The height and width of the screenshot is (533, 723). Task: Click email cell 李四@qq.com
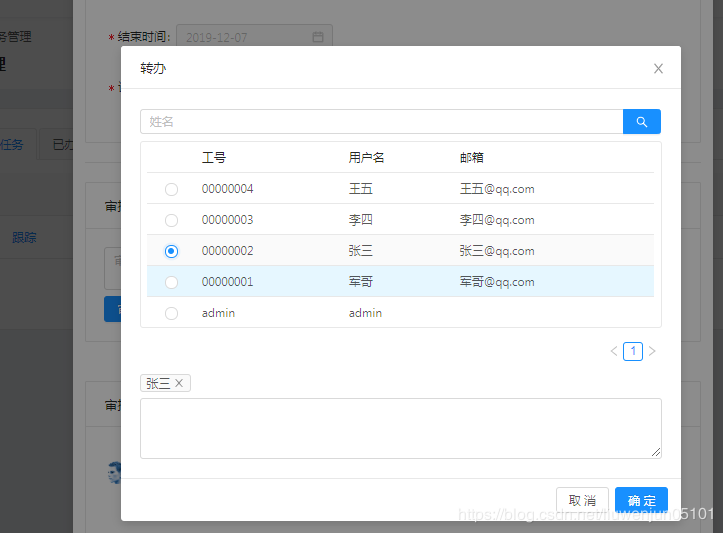[497, 220]
